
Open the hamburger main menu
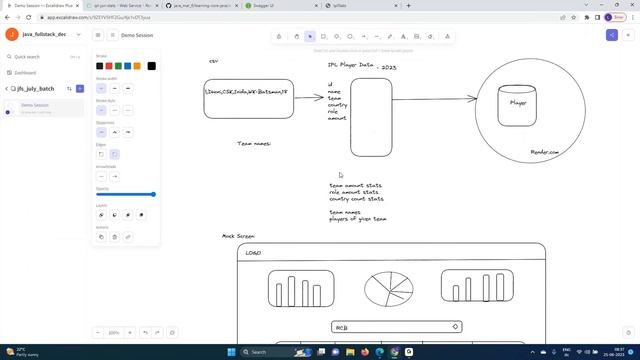tap(98, 35)
